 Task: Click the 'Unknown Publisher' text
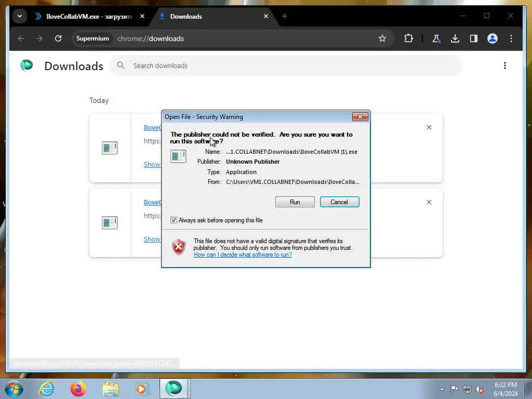(253, 162)
